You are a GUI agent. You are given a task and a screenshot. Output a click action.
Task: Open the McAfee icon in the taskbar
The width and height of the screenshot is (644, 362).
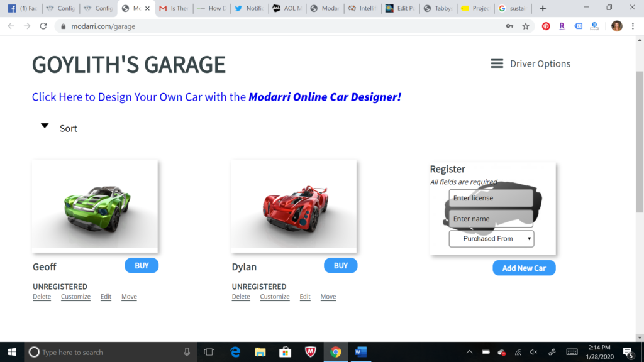coord(310,352)
